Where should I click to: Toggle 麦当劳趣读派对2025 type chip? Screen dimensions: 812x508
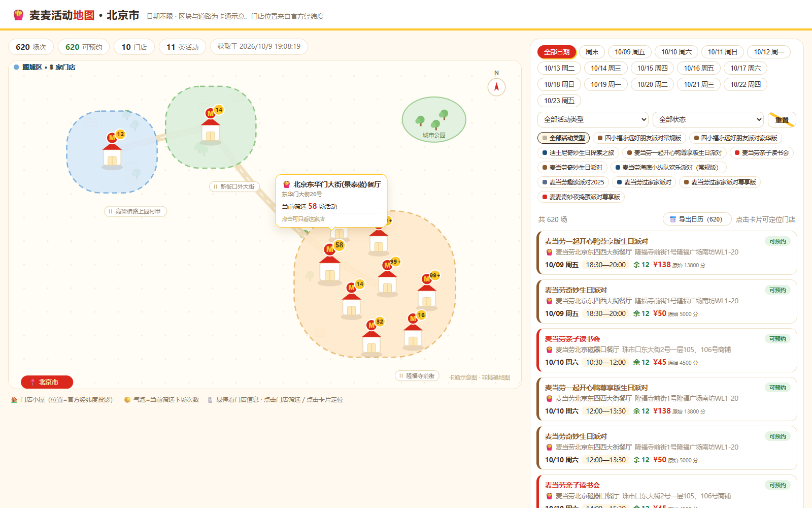573,182
